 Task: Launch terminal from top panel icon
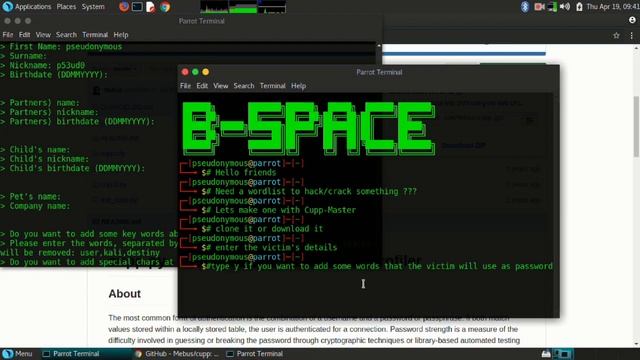[137, 7]
